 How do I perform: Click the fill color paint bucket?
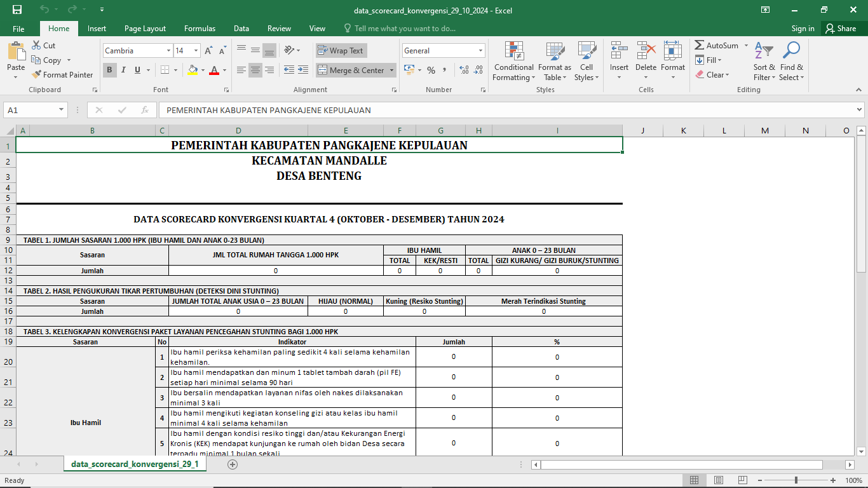point(193,70)
